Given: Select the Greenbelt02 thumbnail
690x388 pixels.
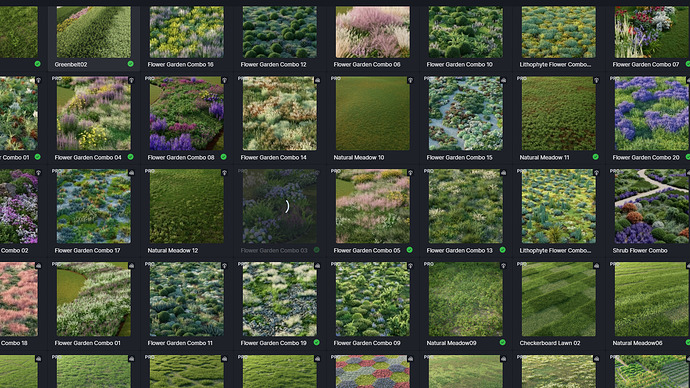Looking at the screenshot, I should point(94,32).
